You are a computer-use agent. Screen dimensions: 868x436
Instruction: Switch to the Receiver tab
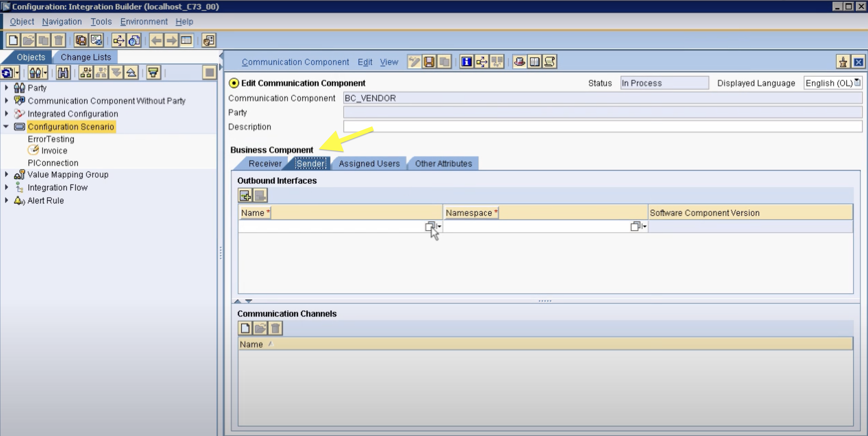tap(264, 163)
